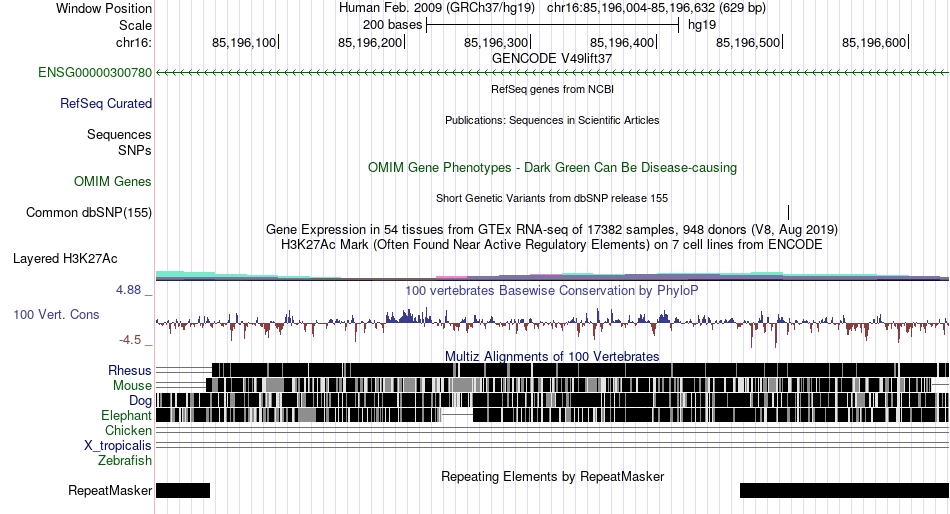Image resolution: width=950 pixels, height=514 pixels.
Task: Click Short Genetic Variants from dbSNP title
Action: click(552, 198)
